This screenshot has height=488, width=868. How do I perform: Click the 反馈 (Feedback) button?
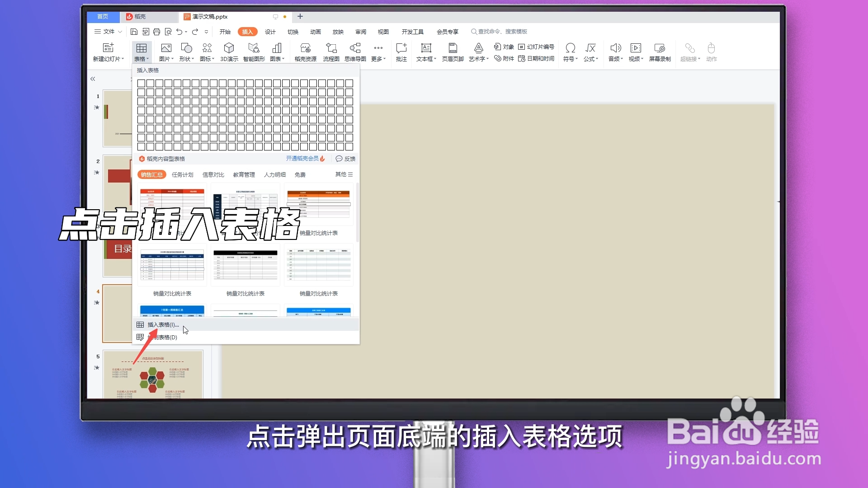[346, 159]
